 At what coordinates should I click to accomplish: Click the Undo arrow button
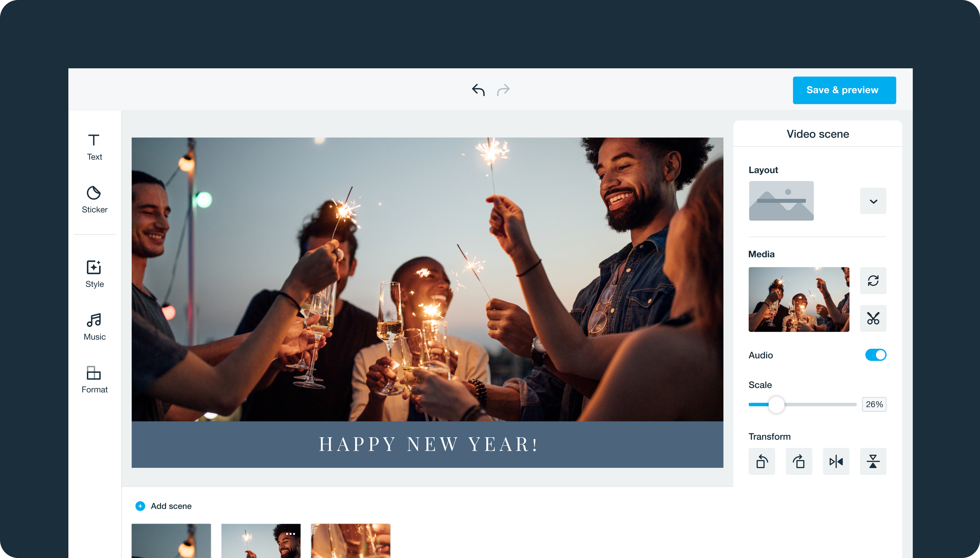478,90
